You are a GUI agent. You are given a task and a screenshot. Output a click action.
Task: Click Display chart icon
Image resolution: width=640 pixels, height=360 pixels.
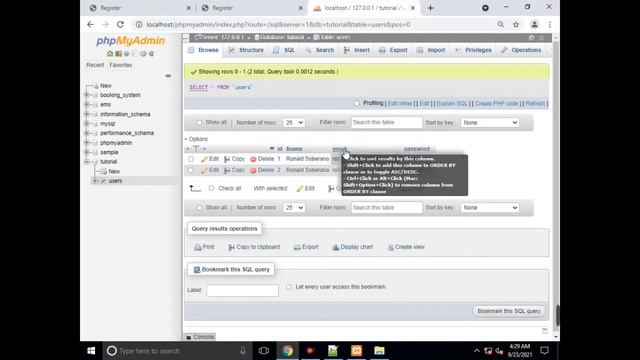point(336,247)
